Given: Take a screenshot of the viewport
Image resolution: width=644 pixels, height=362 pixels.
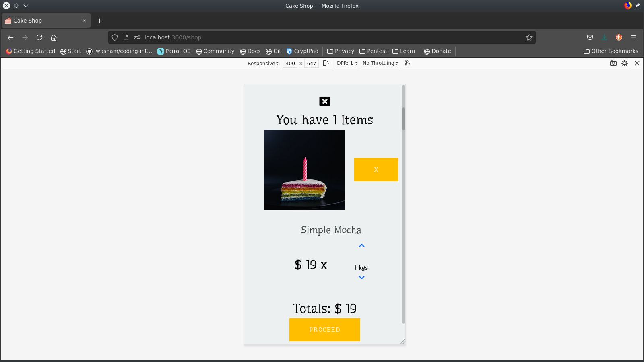Looking at the screenshot, I should pos(613,63).
